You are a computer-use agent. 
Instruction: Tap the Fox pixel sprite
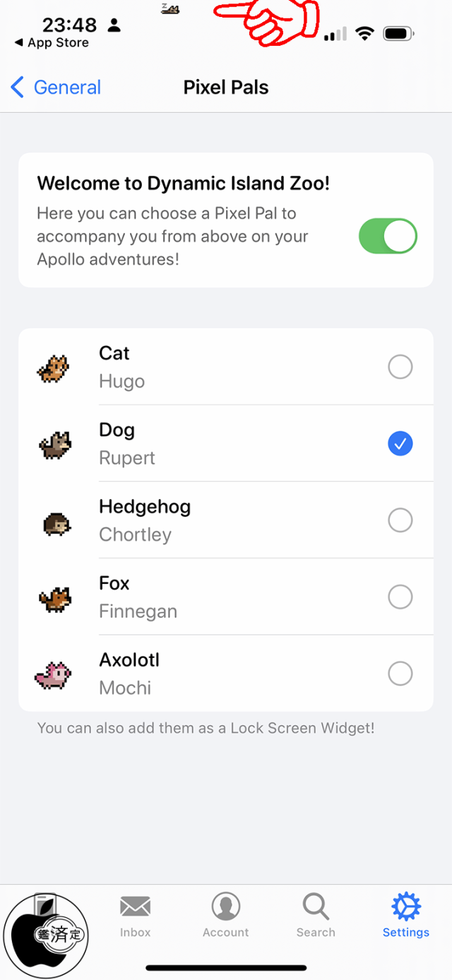(54, 599)
